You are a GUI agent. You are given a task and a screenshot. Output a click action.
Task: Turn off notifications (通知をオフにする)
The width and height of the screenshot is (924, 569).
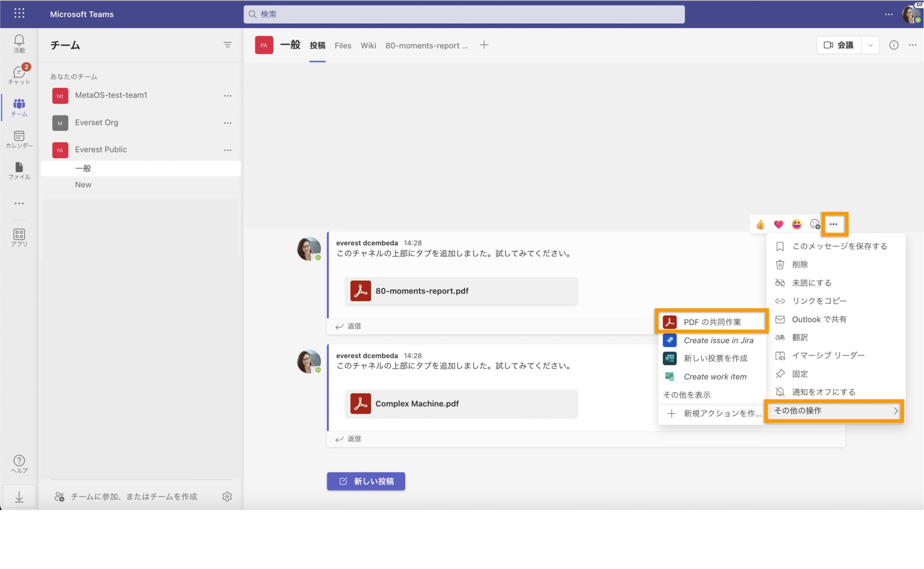tap(835, 392)
